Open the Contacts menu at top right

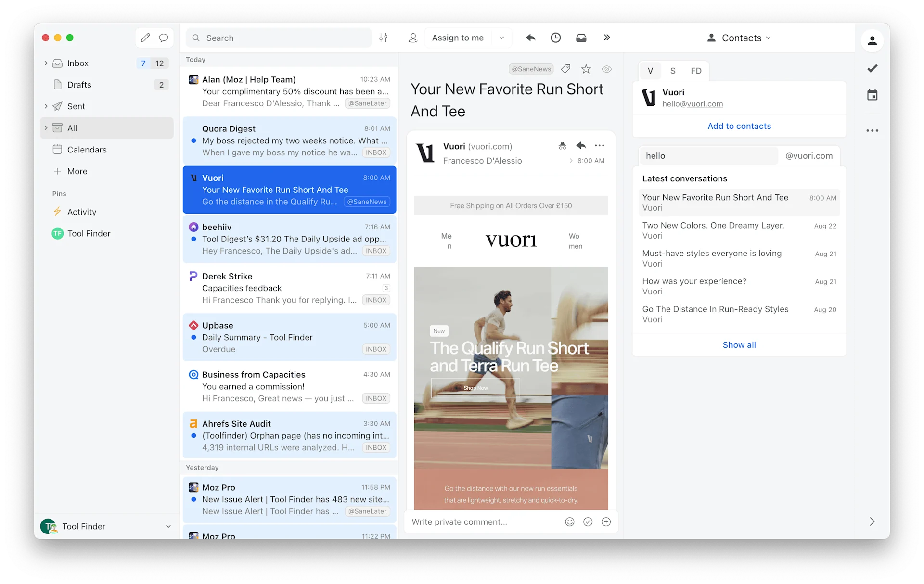[740, 38]
